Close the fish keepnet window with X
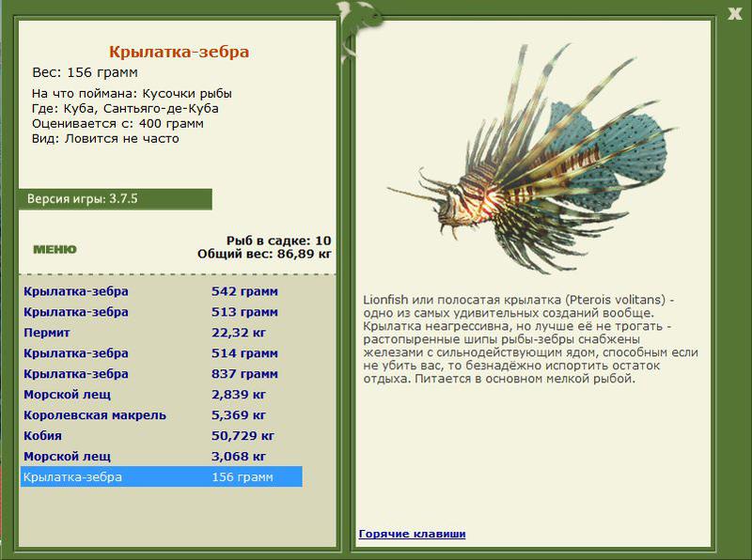 click(x=735, y=13)
